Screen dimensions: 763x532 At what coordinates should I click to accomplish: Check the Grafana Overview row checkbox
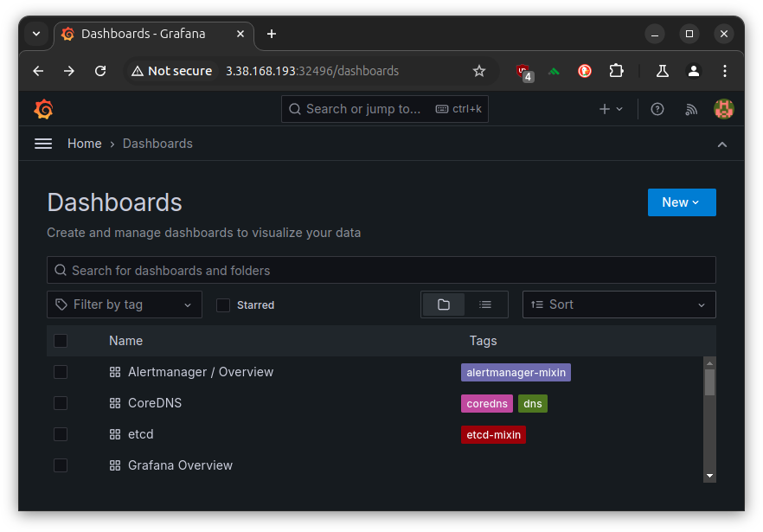point(61,465)
